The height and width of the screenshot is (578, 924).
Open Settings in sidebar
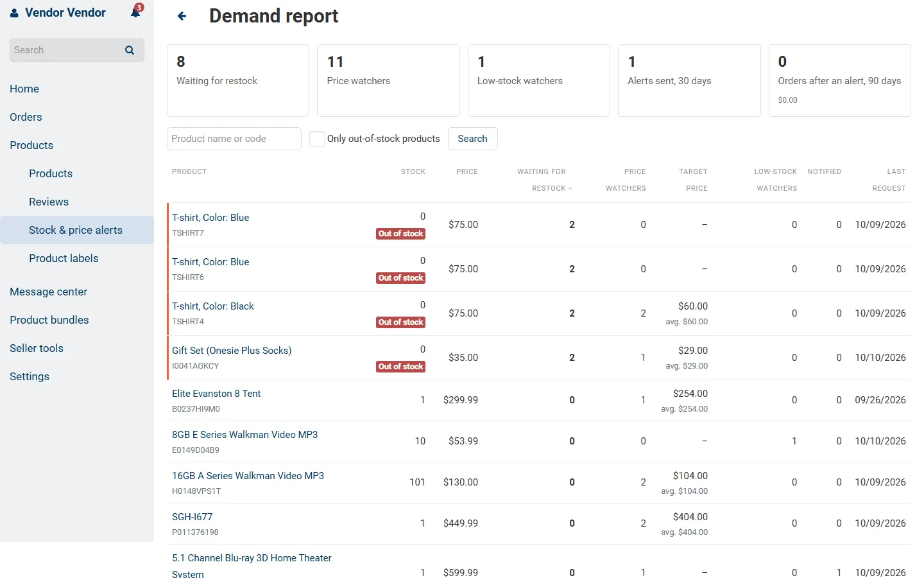coord(30,376)
